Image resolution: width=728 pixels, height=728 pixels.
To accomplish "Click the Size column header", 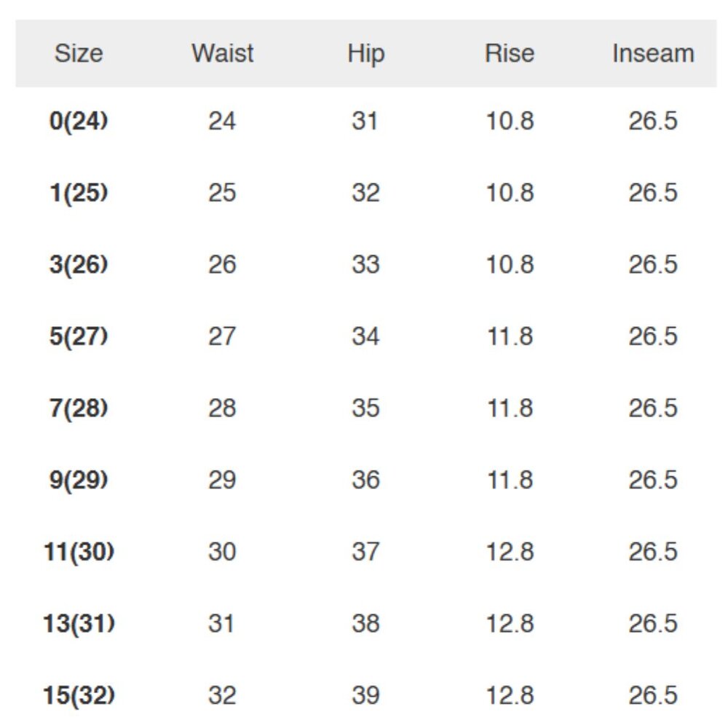I will tap(79, 53).
